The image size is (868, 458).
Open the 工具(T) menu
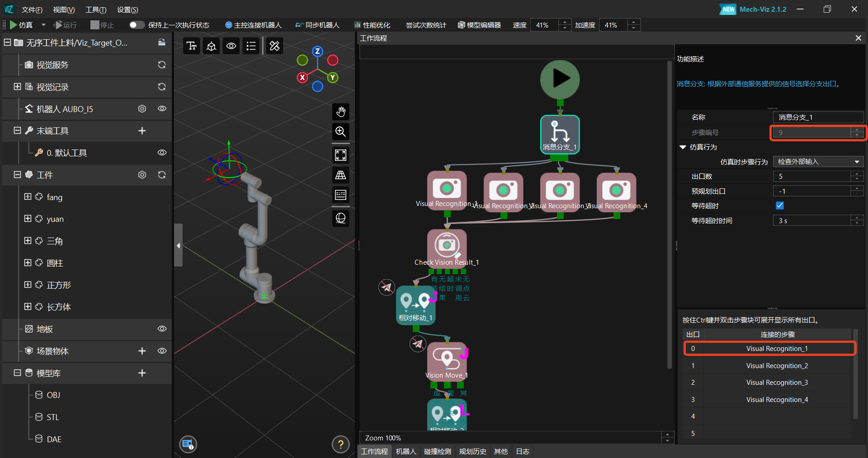point(96,9)
